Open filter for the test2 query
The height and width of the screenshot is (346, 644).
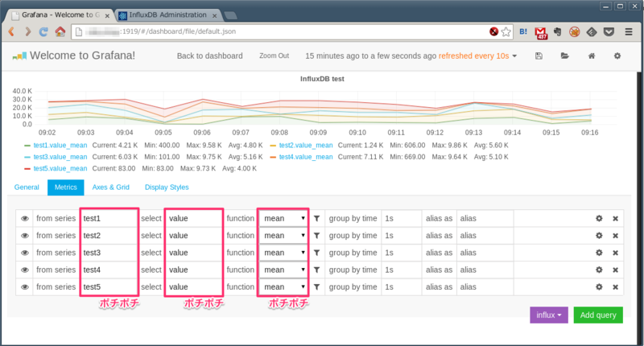coord(316,236)
